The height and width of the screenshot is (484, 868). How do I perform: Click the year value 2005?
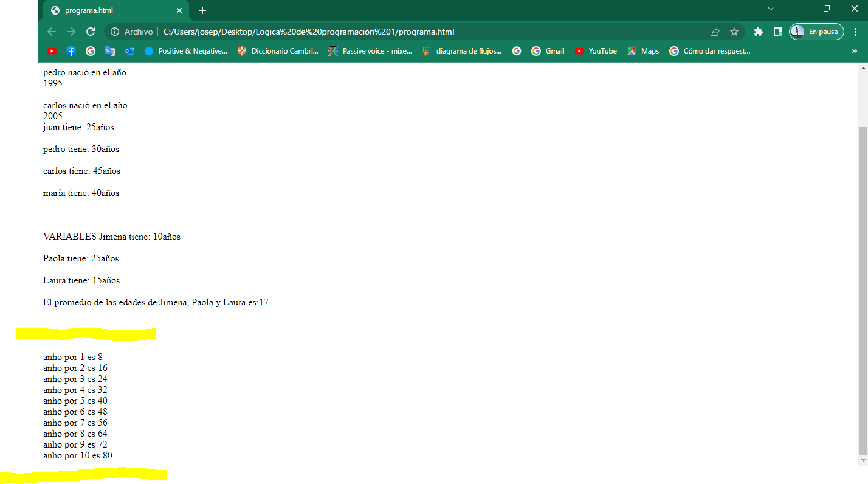pos(53,116)
